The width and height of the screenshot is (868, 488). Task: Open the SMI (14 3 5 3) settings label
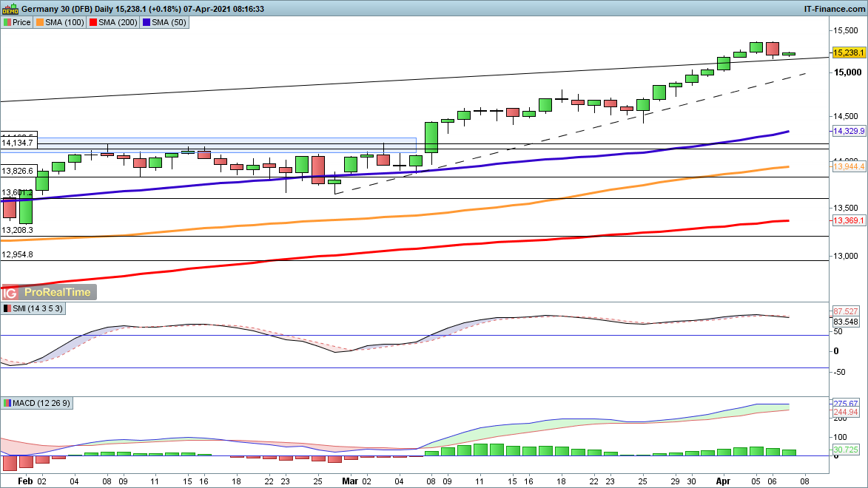(x=38, y=308)
